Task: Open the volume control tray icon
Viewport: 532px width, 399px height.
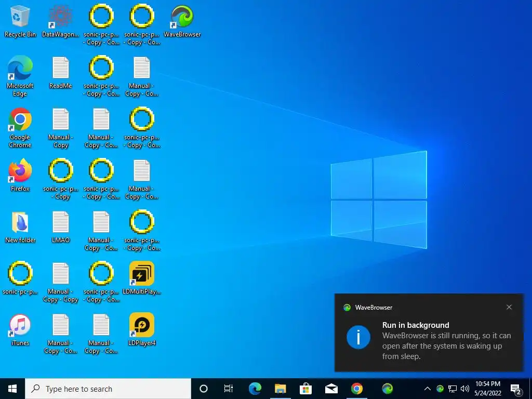Action: [465, 389]
